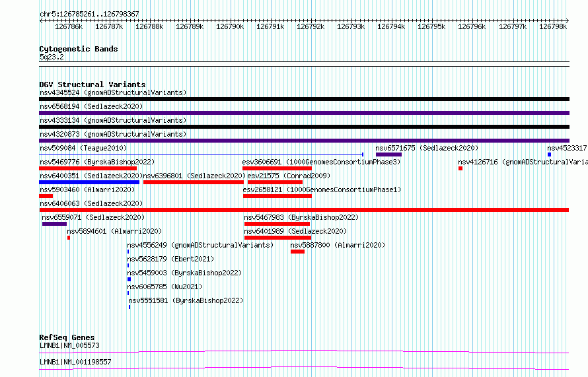
Task: Open the nsv6568194 (Sedlazeck2020) label
Action: (x=91, y=106)
